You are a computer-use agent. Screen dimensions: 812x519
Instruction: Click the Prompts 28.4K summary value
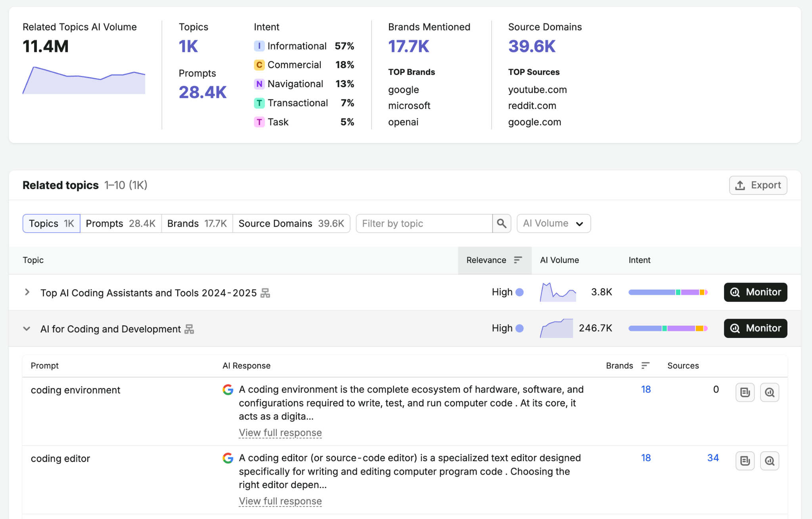click(x=203, y=92)
